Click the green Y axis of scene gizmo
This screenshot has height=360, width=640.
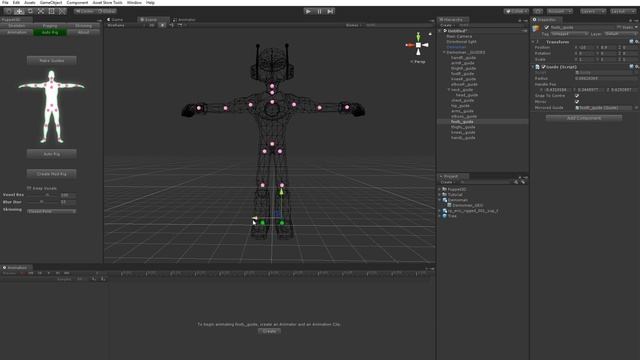coord(418,37)
